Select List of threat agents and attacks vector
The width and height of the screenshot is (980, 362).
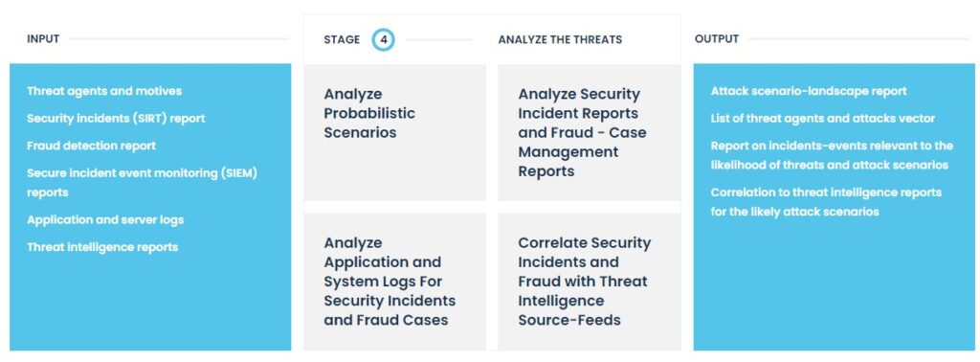[822, 118]
